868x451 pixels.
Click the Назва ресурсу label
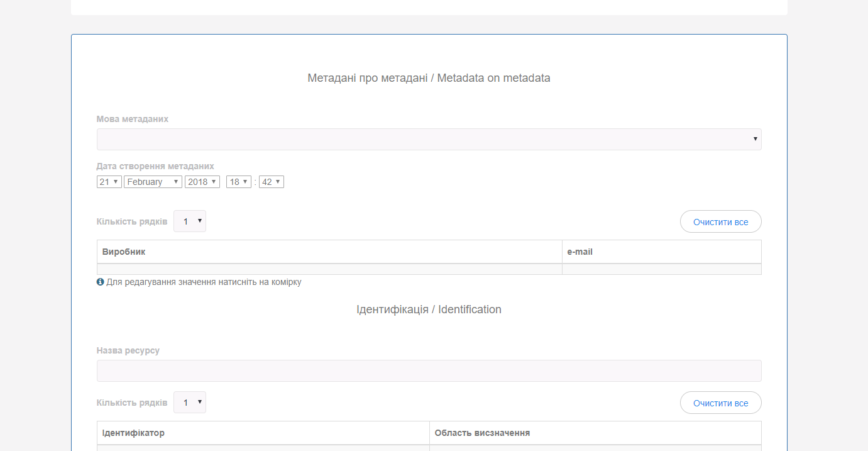tap(128, 350)
